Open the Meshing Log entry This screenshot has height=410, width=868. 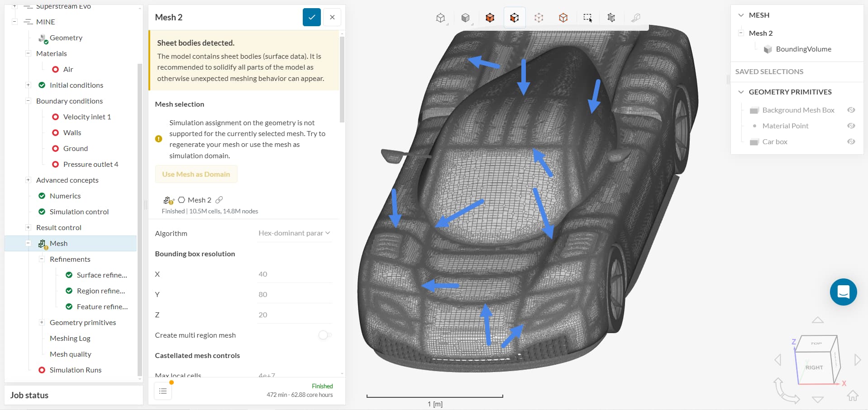[70, 338]
